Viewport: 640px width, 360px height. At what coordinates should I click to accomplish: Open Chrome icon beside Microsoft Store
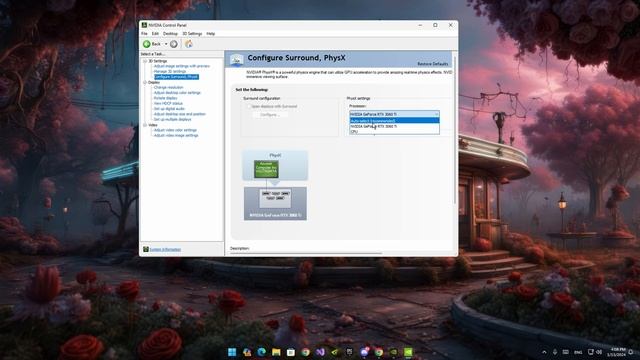[305, 352]
